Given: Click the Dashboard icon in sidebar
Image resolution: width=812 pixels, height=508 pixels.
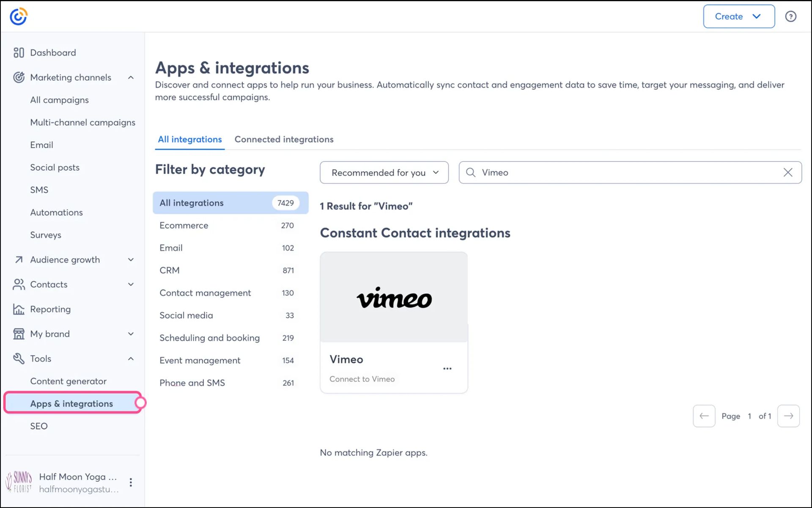Looking at the screenshot, I should (x=19, y=52).
